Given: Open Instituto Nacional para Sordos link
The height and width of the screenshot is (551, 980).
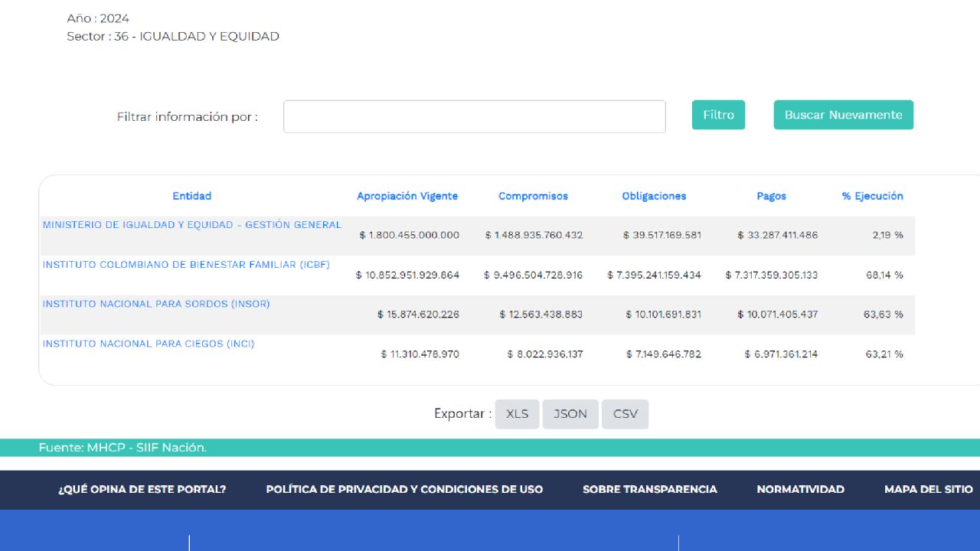Looking at the screenshot, I should (x=156, y=304).
